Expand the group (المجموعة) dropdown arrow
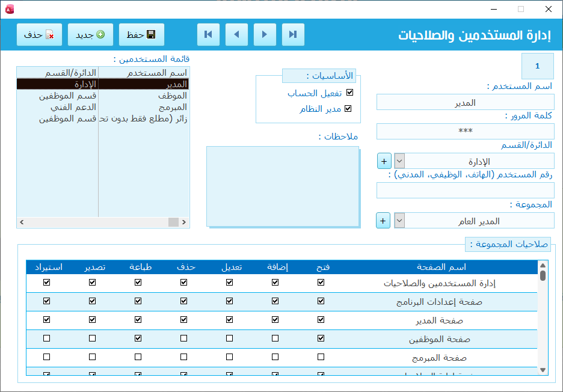The image size is (563, 392). (399, 221)
